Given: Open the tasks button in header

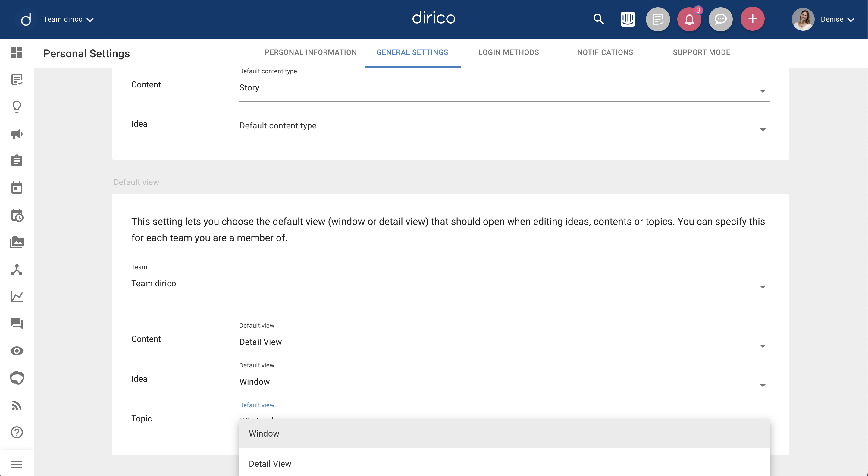Looking at the screenshot, I should tap(658, 19).
